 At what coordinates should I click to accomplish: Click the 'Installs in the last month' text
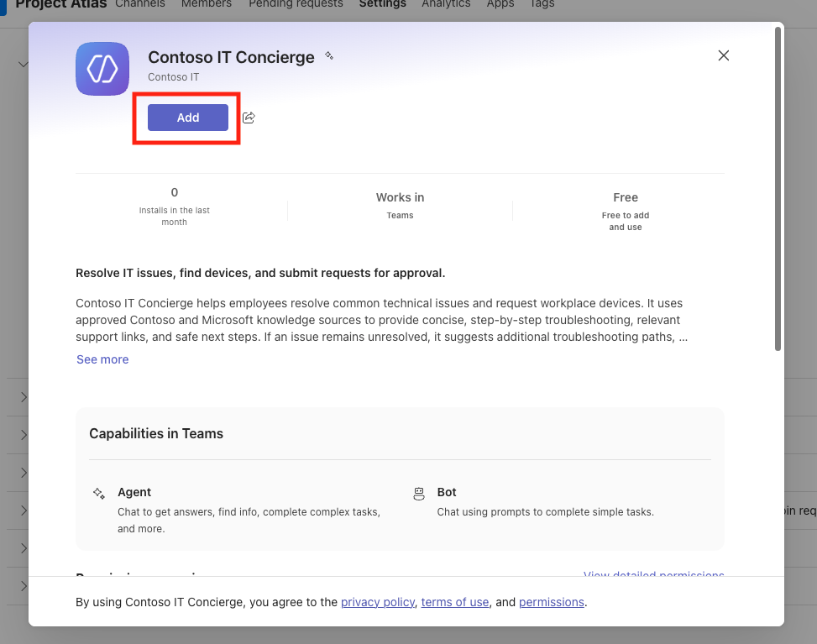click(x=174, y=217)
